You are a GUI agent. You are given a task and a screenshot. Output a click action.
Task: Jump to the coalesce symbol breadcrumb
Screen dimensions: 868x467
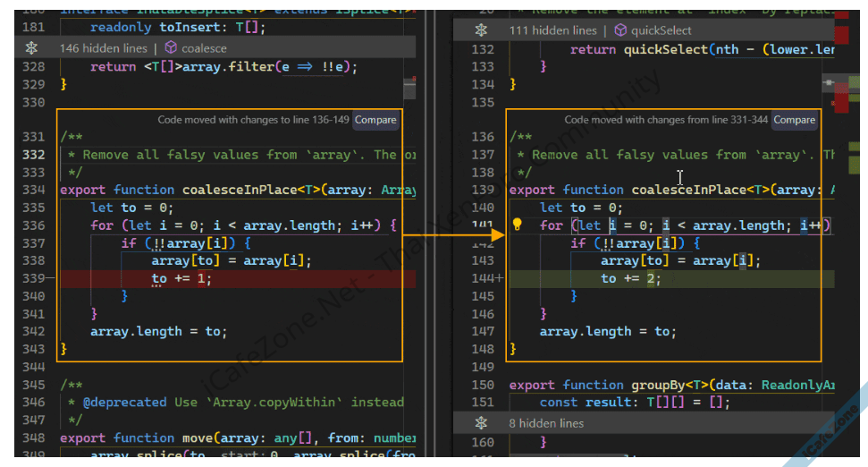(x=204, y=48)
